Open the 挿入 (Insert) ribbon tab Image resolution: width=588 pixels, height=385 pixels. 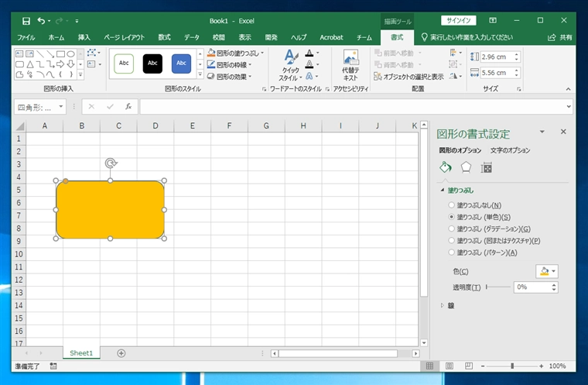(84, 36)
